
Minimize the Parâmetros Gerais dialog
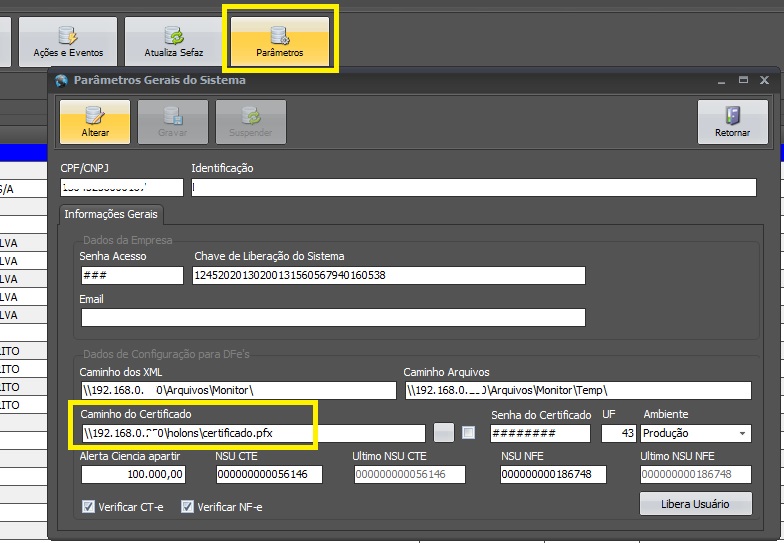coord(722,80)
